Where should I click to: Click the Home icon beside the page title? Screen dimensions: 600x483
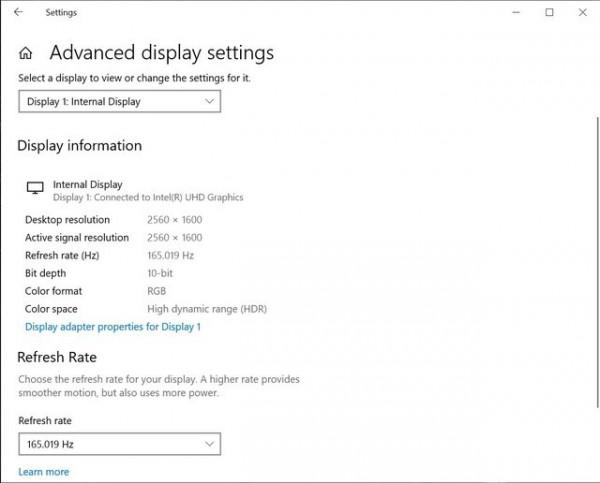[27, 54]
